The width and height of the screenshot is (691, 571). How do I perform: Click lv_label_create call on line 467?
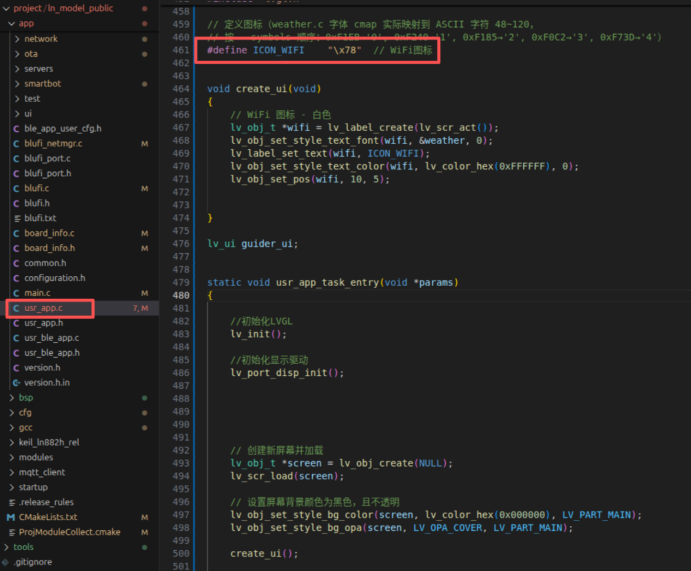[371, 128]
